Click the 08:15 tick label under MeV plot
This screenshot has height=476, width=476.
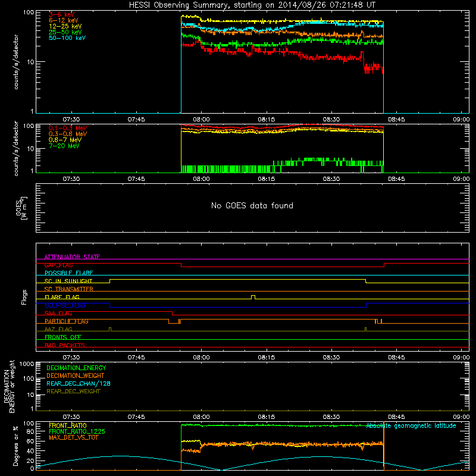[266, 179]
